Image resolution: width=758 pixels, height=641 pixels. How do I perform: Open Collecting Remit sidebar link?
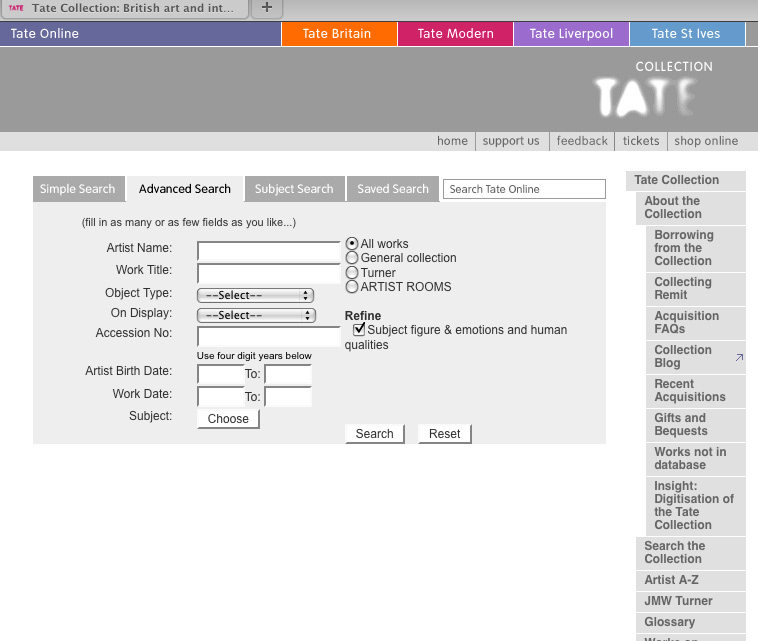pyautogui.click(x=696, y=289)
